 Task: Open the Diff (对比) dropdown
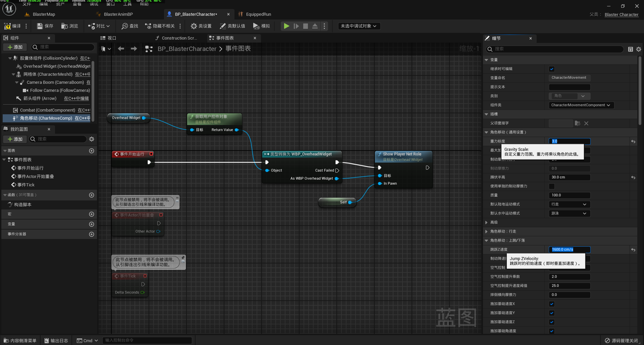pos(99,26)
